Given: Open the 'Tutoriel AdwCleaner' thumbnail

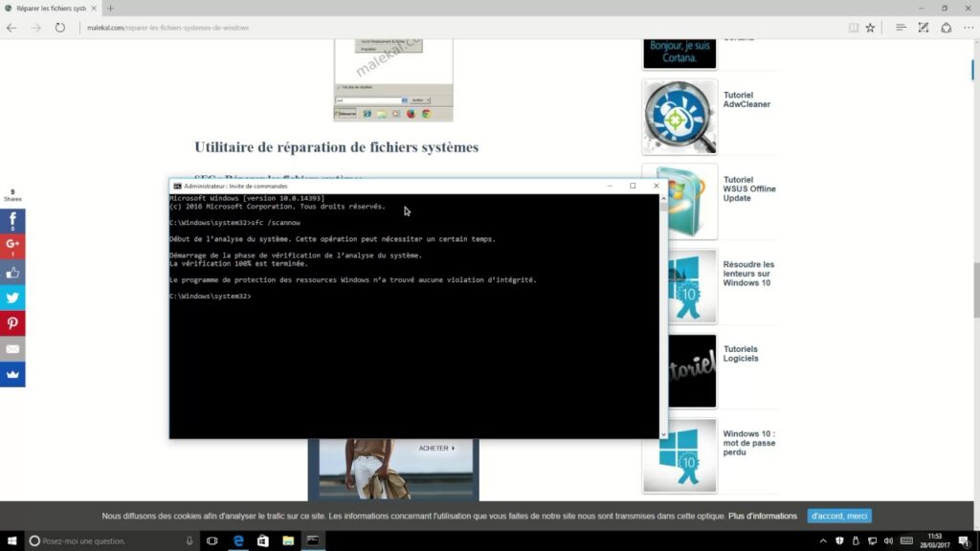Looking at the screenshot, I should (x=679, y=117).
